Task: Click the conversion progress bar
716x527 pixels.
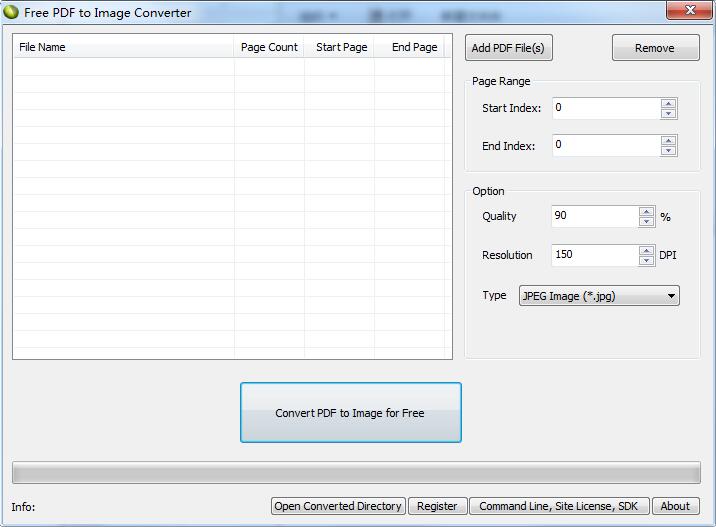Action: tap(356, 473)
